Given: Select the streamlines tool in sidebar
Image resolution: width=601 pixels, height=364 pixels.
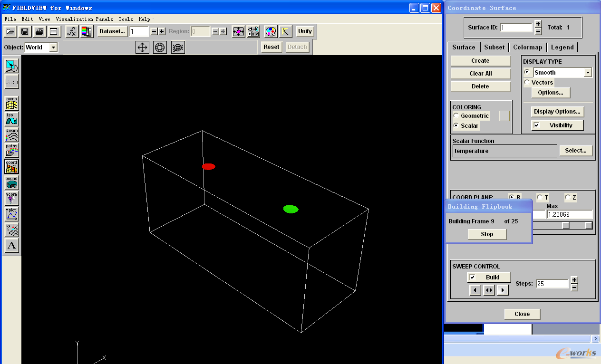Looking at the screenshot, I should 11,134.
